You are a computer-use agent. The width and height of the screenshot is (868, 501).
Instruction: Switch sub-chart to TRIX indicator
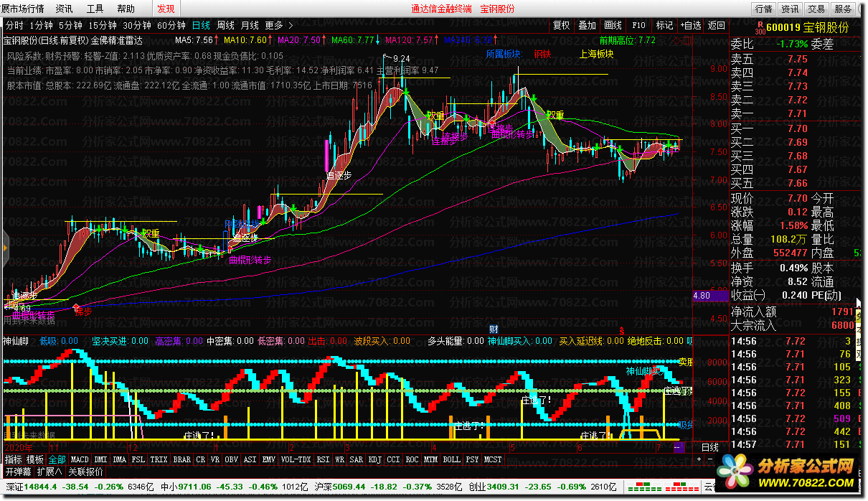pos(159,459)
